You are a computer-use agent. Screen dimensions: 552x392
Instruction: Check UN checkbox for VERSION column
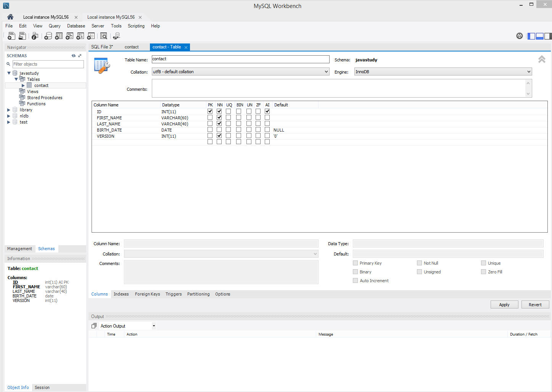pos(249,136)
